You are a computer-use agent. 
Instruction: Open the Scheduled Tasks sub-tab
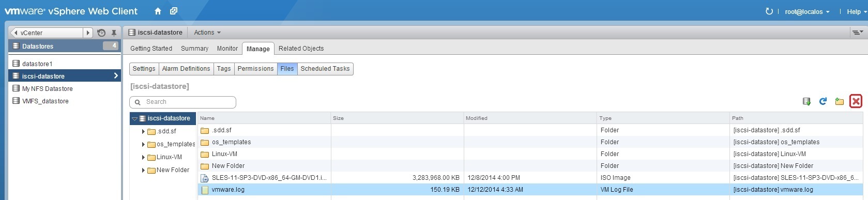tap(325, 69)
